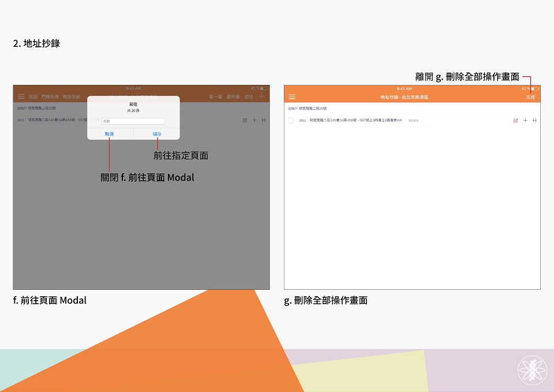
Task: Click edit icon on row 0001 in right screen
Action: [x=515, y=121]
